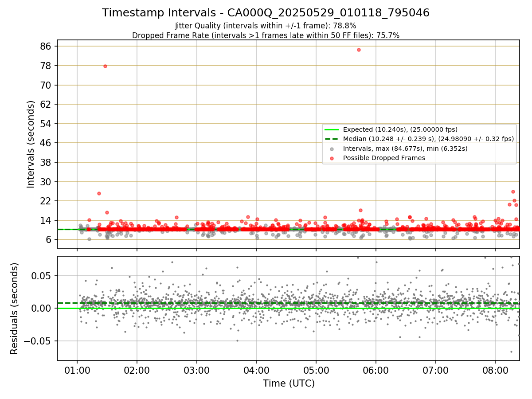Click the x-axis tick label "02:00"
This screenshot has height=399, width=532.
[137, 370]
